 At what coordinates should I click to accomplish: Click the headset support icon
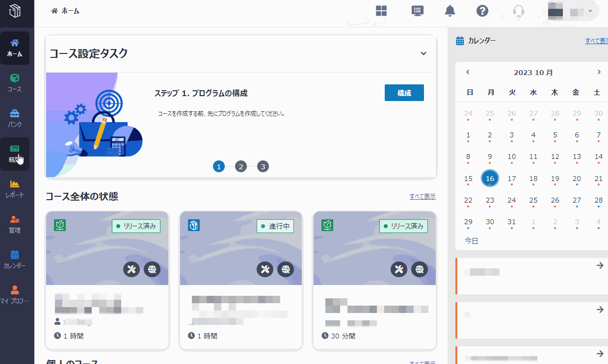pyautogui.click(x=518, y=10)
